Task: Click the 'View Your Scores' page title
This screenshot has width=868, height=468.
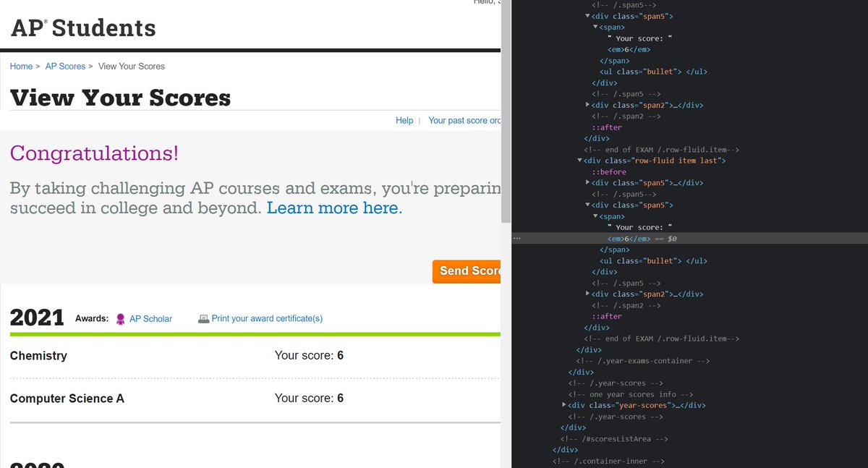Action: pos(121,98)
